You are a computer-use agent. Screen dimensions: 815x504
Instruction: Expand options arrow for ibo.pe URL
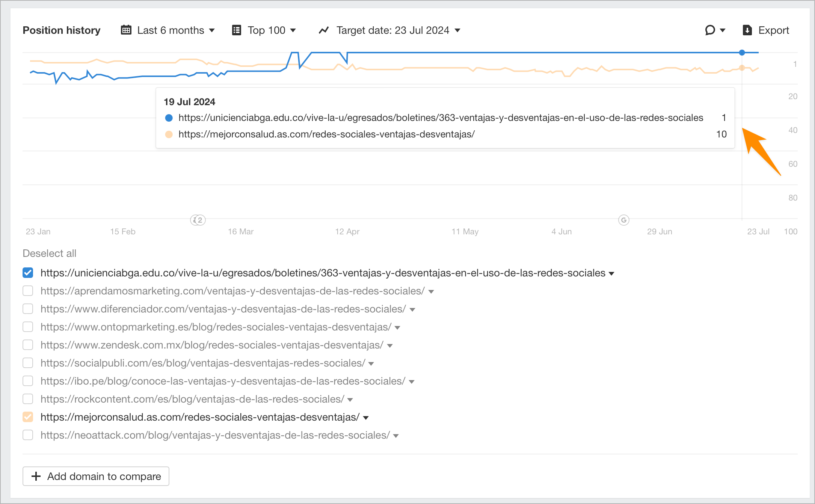coord(412,382)
